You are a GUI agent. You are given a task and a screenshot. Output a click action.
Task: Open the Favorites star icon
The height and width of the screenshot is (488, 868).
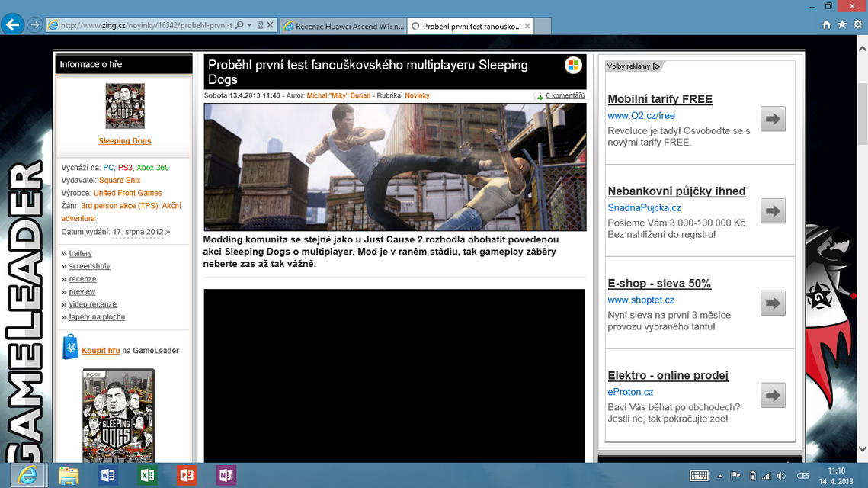842,25
